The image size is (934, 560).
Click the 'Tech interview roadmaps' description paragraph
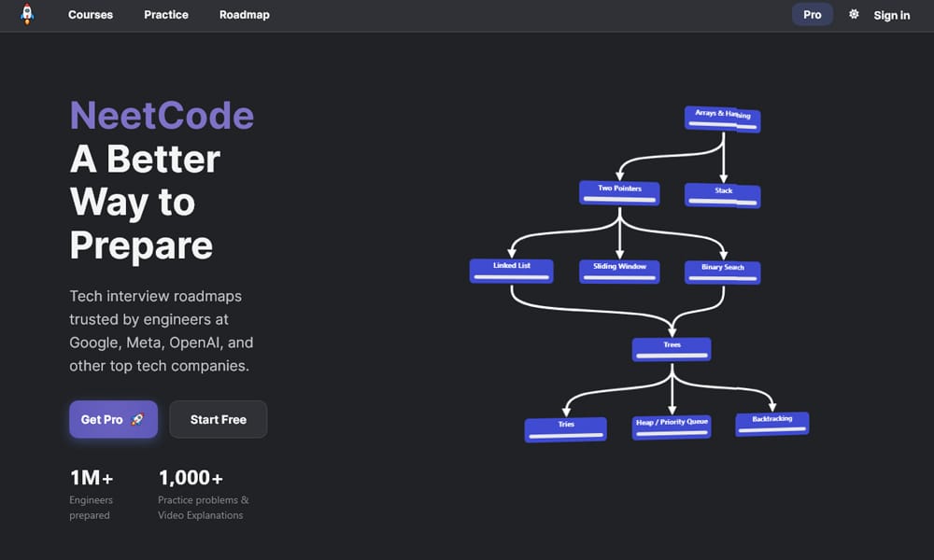[x=161, y=331]
